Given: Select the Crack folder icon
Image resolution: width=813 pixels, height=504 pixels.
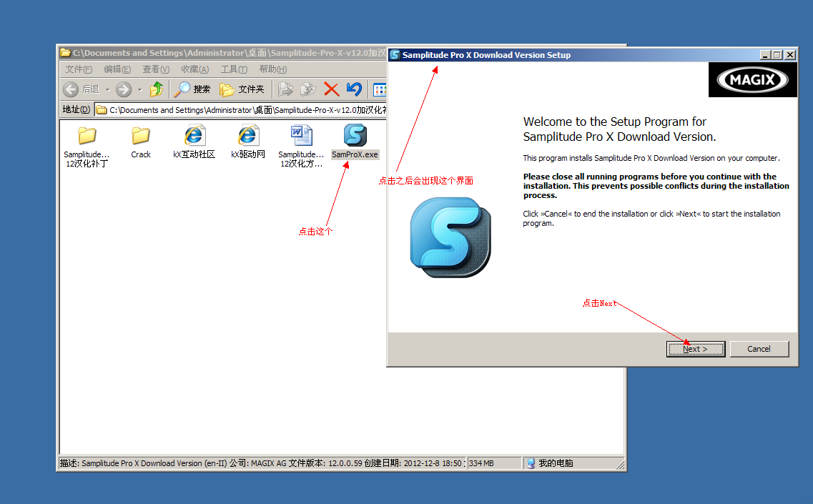Looking at the screenshot, I should tap(141, 142).
